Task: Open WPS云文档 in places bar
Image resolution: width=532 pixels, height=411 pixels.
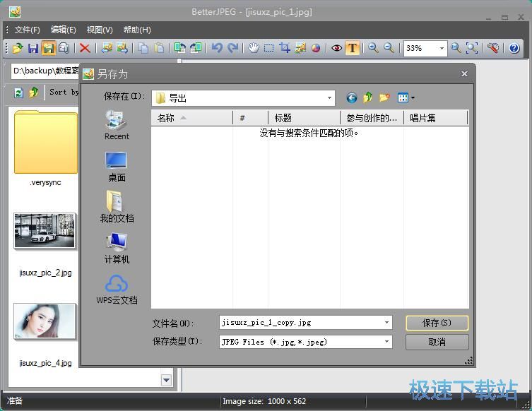Action: pyautogui.click(x=117, y=290)
